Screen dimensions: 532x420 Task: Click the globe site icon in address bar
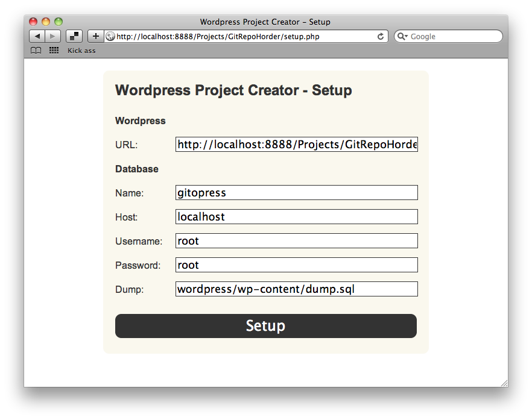pos(110,36)
